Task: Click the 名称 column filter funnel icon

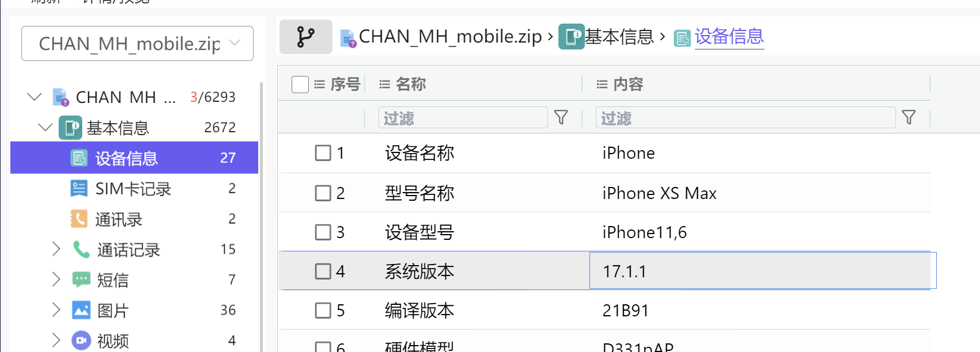Action: click(561, 118)
